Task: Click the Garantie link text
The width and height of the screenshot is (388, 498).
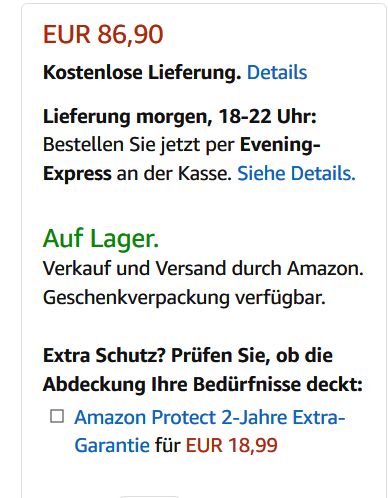Action: click(112, 445)
